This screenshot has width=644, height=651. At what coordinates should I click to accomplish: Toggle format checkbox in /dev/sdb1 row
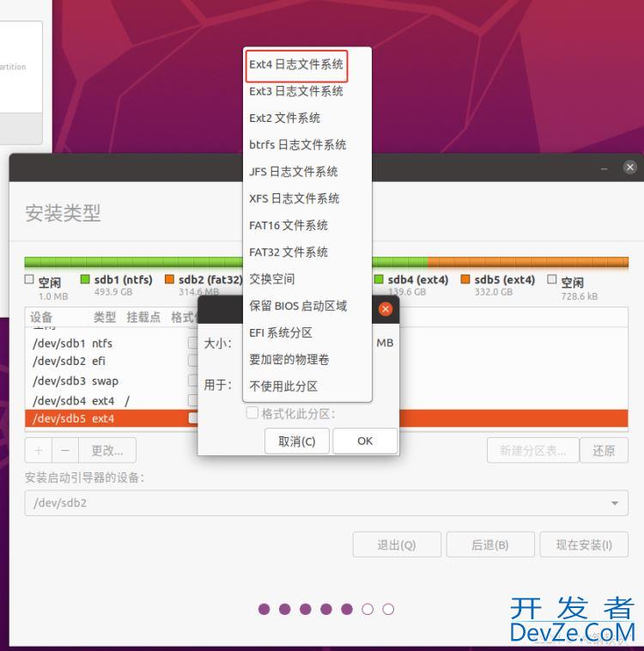(x=193, y=343)
